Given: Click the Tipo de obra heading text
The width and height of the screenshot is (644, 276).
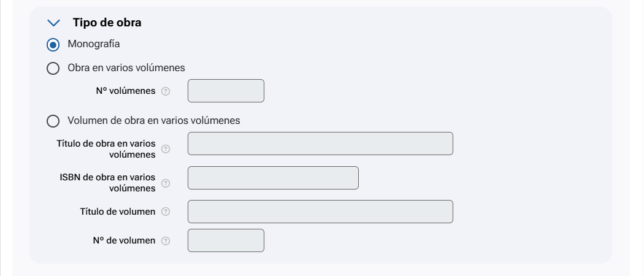Looking at the screenshot, I should [107, 23].
